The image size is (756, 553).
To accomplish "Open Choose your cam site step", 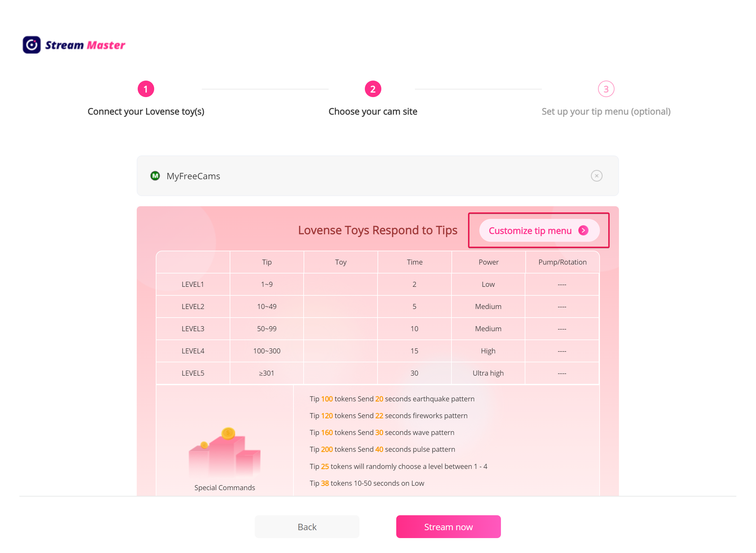I will tap(373, 111).
